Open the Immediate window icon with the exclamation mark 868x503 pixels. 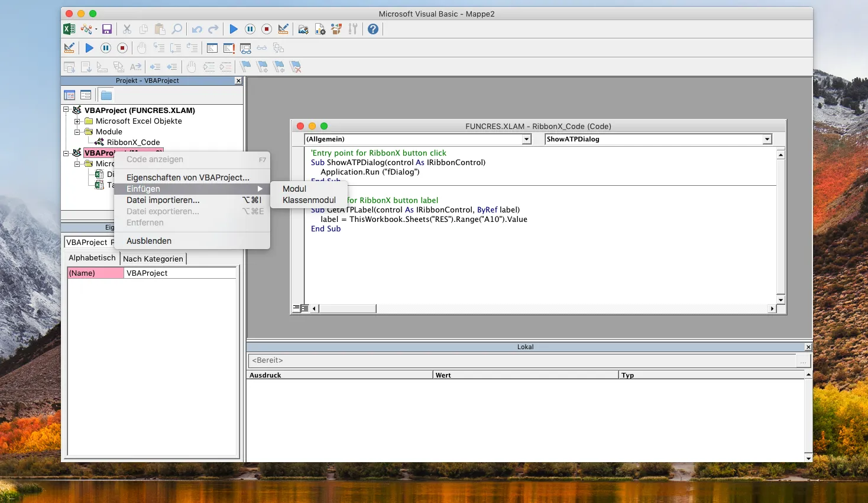(229, 48)
